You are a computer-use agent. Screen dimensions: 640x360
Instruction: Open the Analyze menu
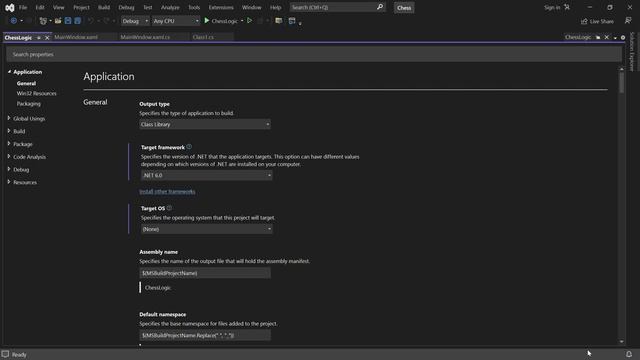[170, 7]
